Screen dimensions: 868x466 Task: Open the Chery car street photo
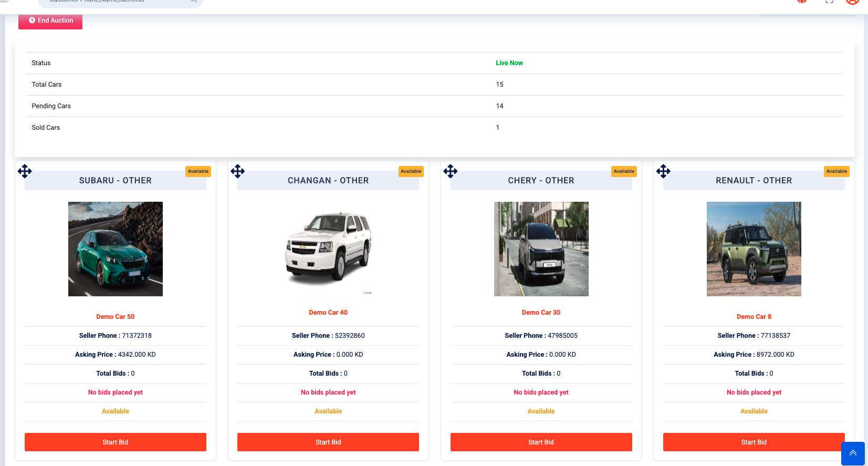coord(541,249)
